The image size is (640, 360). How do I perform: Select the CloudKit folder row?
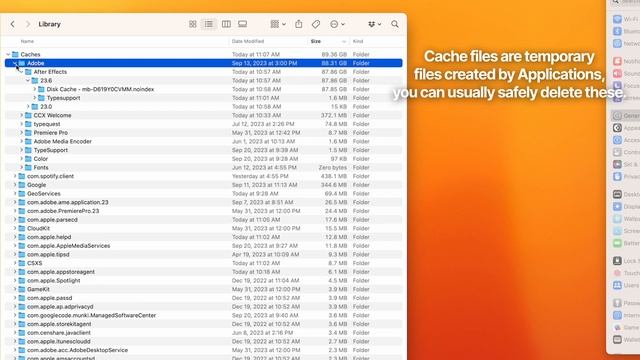click(x=203, y=229)
